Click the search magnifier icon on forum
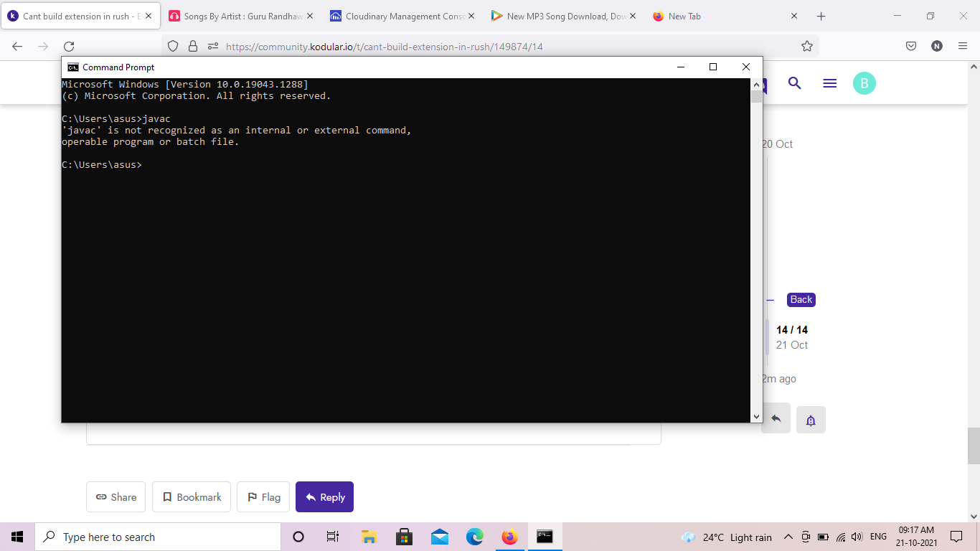 point(794,83)
